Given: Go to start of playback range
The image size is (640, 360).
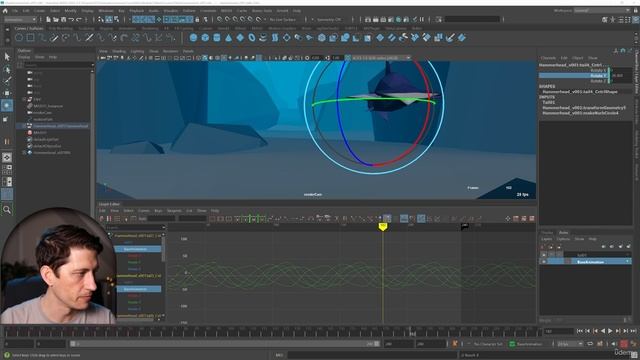Looking at the screenshot, I should [580, 331].
